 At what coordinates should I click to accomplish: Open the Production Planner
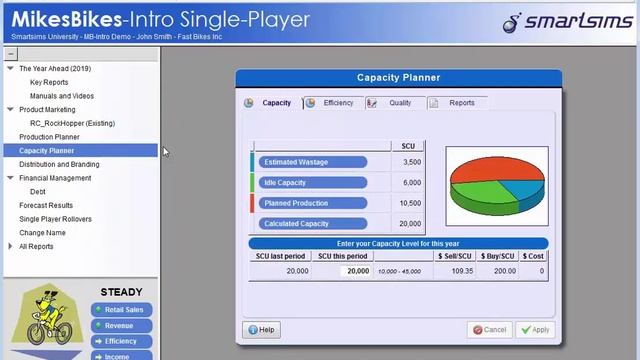point(49,137)
